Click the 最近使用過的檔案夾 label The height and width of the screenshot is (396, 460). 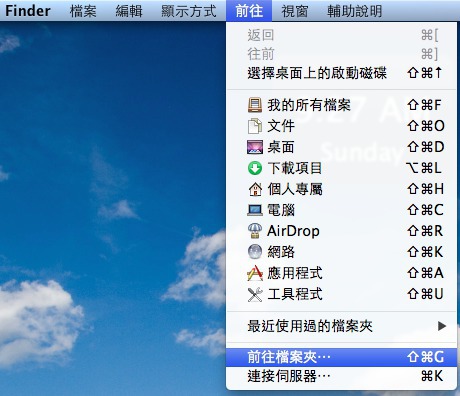tap(310, 326)
